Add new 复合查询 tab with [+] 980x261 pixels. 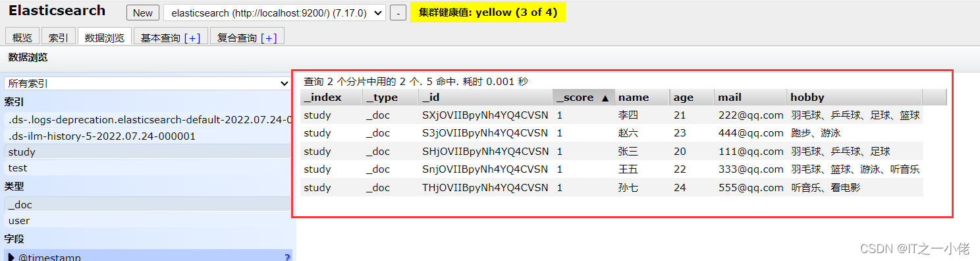point(269,38)
